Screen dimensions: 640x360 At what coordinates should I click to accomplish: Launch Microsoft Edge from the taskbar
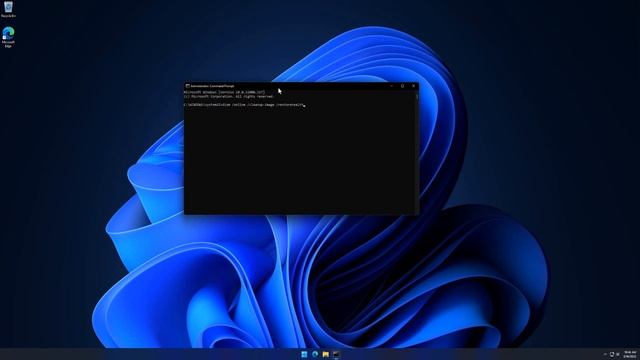315,354
